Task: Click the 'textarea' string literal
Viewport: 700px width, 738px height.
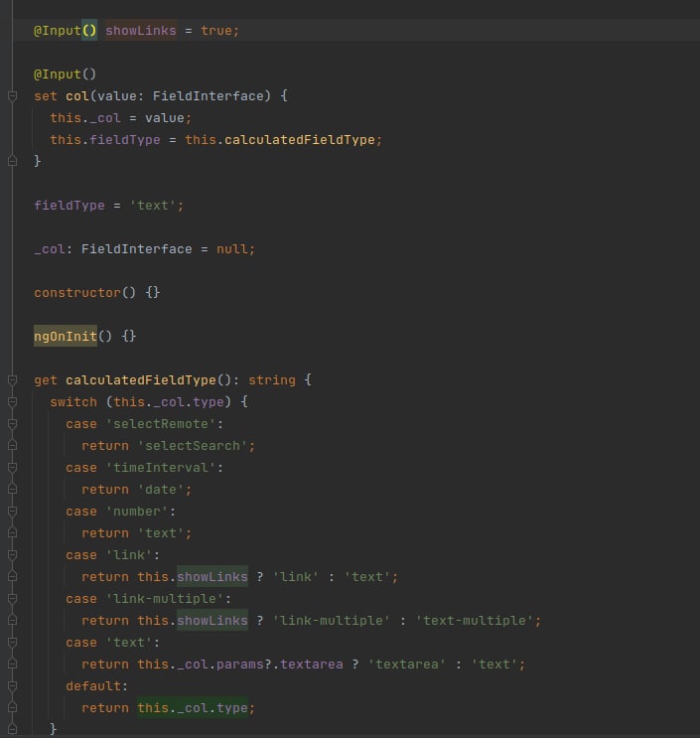Action: point(406,664)
